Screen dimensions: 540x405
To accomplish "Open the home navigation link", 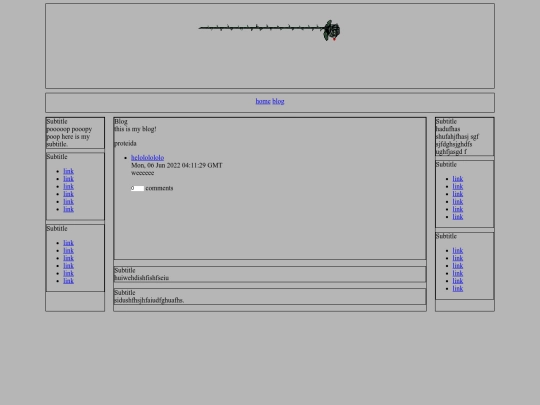I will (x=263, y=101).
